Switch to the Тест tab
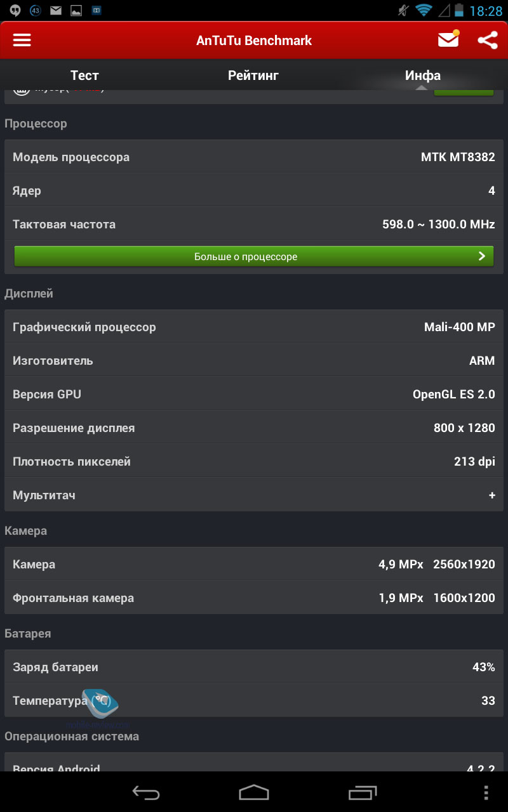Screen dimensions: 508x812 [x=84, y=75]
